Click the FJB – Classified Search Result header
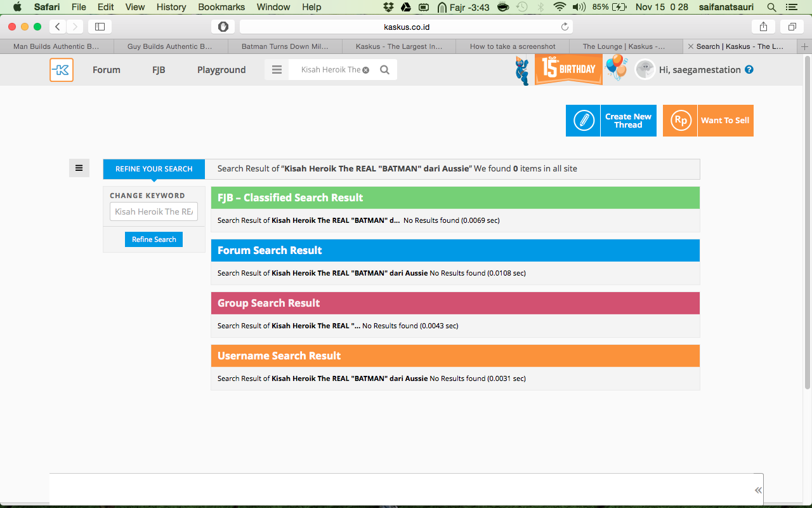Screen dimensions: 812x508 click(455, 197)
